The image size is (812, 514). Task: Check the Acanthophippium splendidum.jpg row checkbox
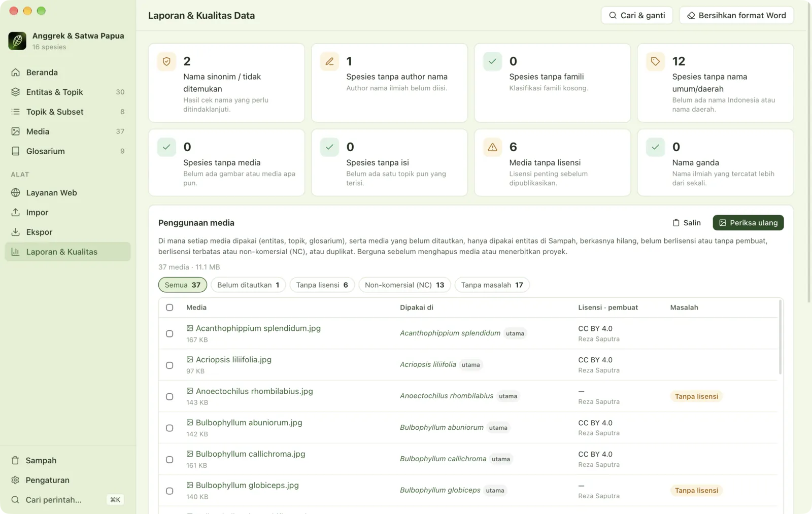coord(170,334)
